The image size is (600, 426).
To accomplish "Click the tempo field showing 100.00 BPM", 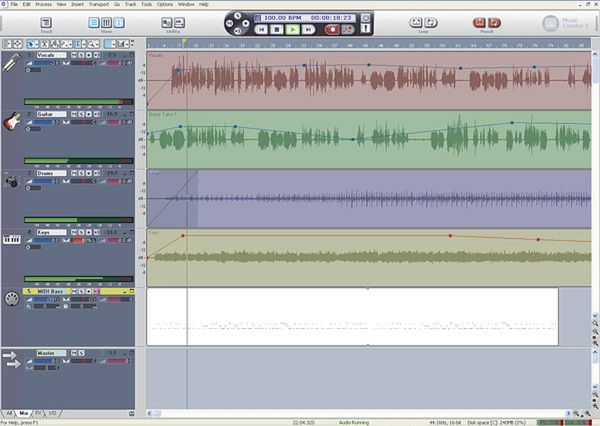I will click(282, 18).
